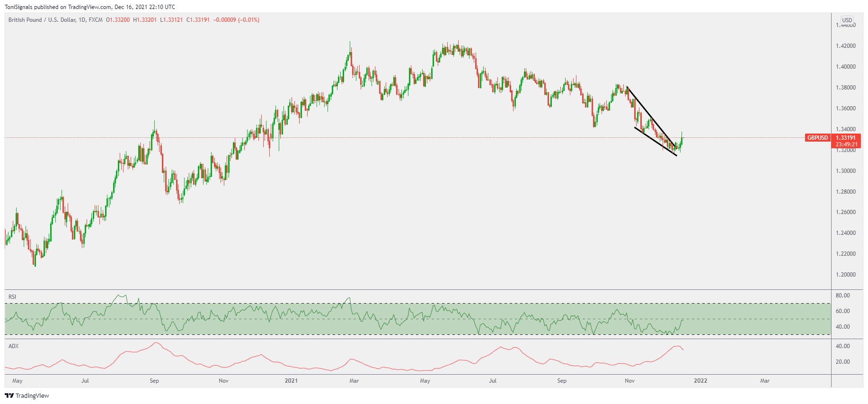Open the USD currency selector

click(x=847, y=20)
